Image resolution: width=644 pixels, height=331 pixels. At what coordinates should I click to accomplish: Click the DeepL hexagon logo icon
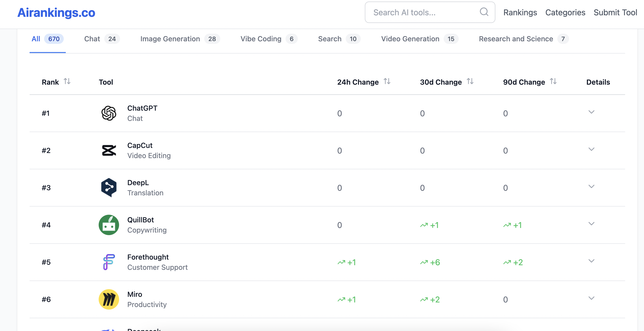coord(109,188)
